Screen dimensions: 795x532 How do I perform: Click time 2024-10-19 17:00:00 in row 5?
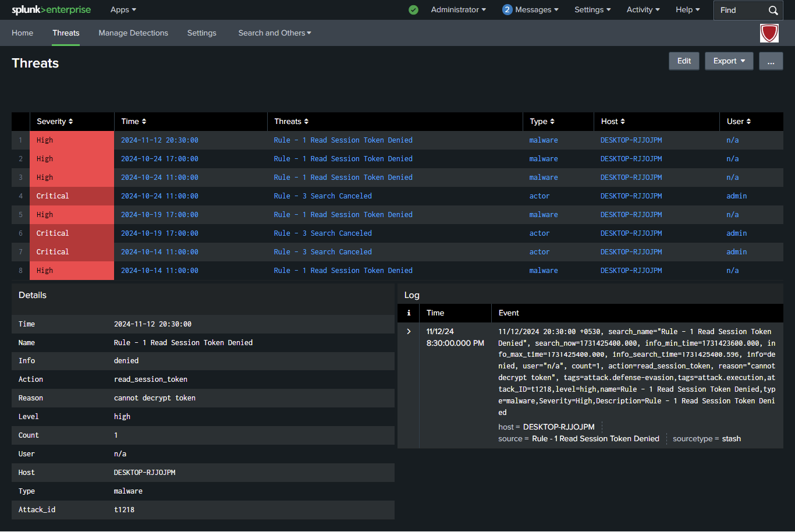tap(159, 215)
